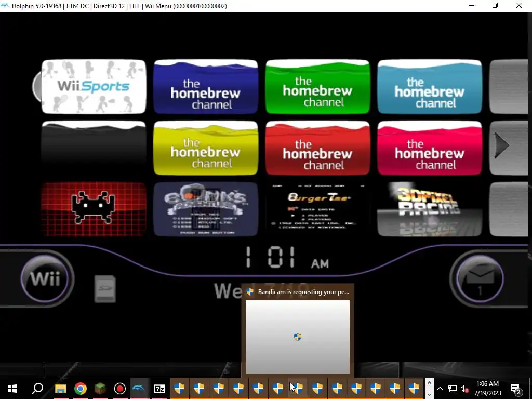Click the Bandicam is requesting preview title
Screen dimensions: 532x399
click(x=303, y=292)
